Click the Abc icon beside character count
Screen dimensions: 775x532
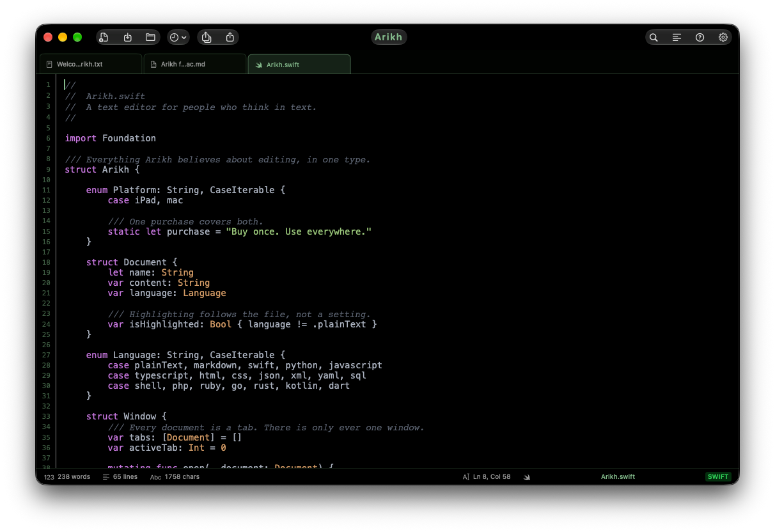156,477
